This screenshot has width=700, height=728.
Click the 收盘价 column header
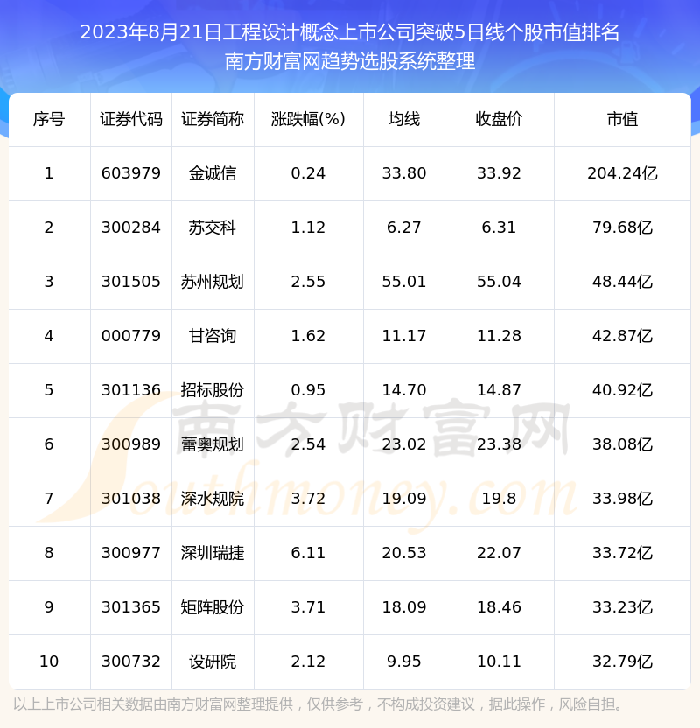pyautogui.click(x=499, y=119)
